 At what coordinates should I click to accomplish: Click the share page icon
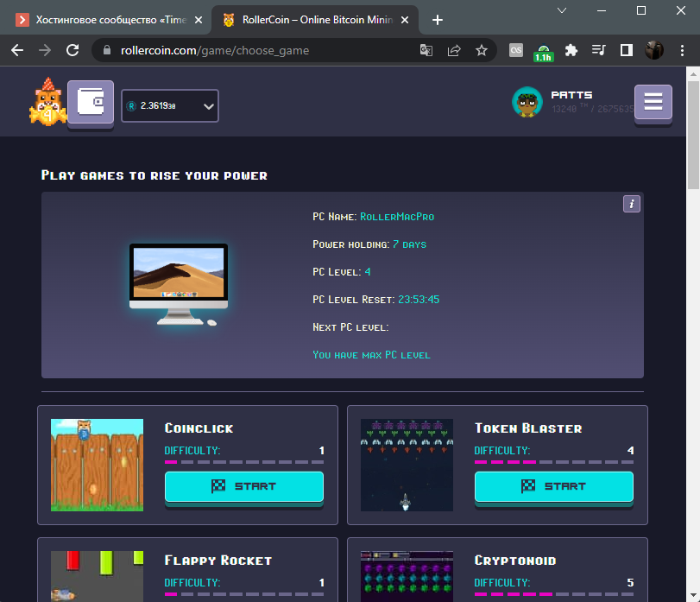[454, 50]
